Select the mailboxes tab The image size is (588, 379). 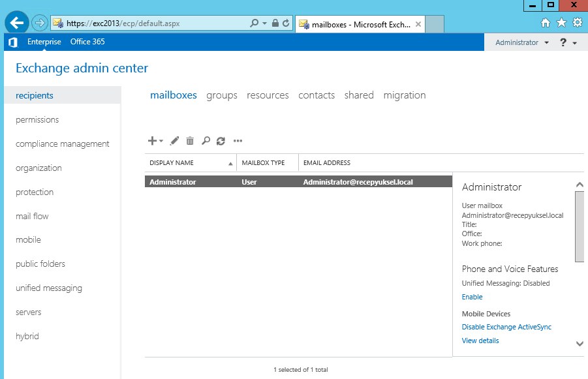click(173, 95)
